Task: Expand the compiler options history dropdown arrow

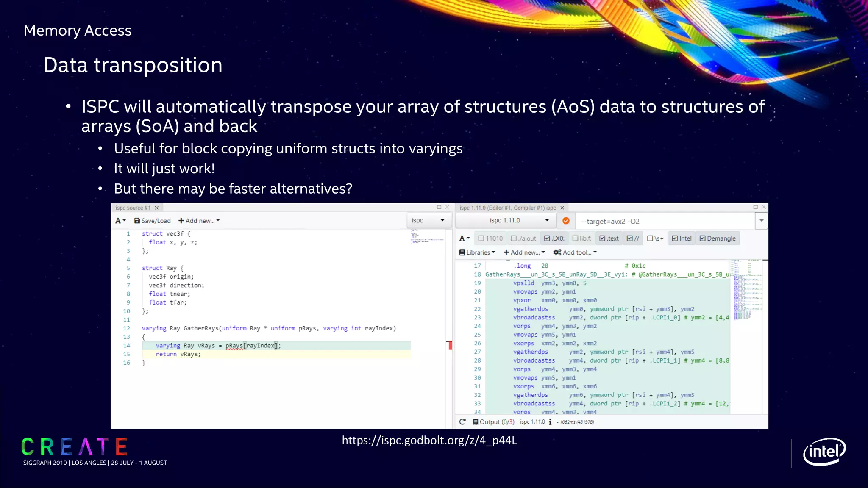Action: 761,221
